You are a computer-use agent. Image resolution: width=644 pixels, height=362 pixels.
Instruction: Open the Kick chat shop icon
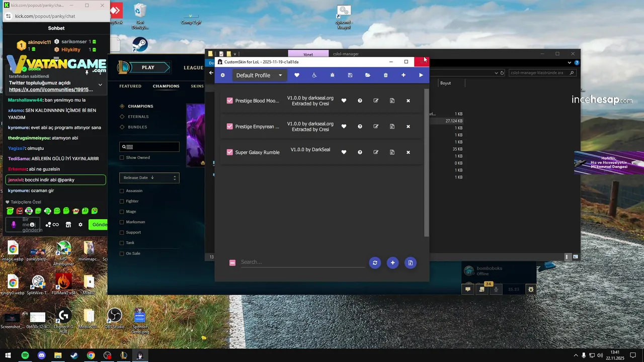click(68, 225)
